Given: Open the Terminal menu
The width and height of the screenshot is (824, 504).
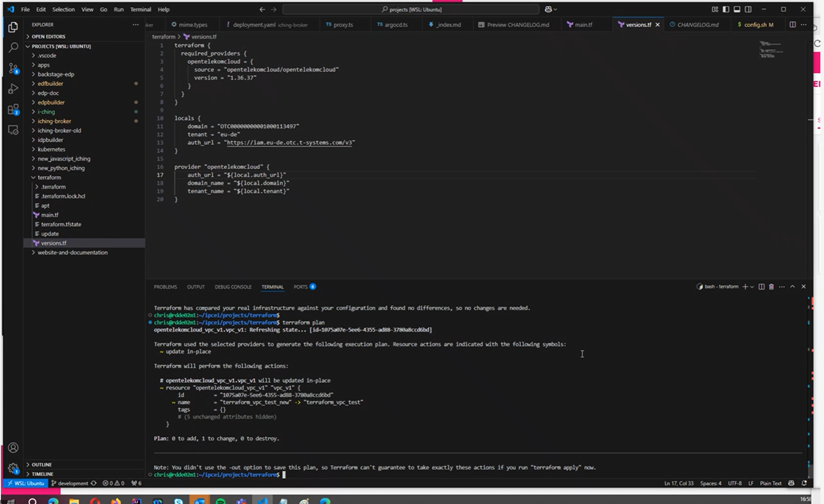Looking at the screenshot, I should [x=140, y=9].
